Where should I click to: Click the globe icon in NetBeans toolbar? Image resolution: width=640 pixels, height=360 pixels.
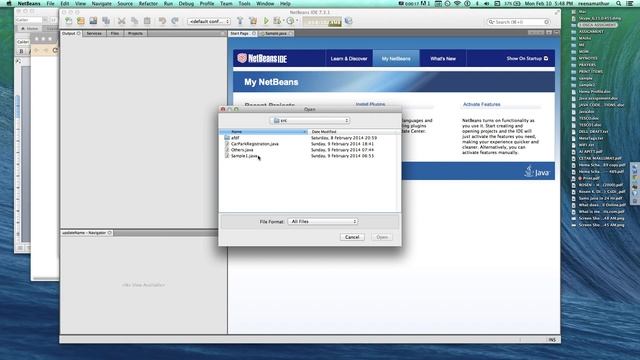click(x=349, y=21)
